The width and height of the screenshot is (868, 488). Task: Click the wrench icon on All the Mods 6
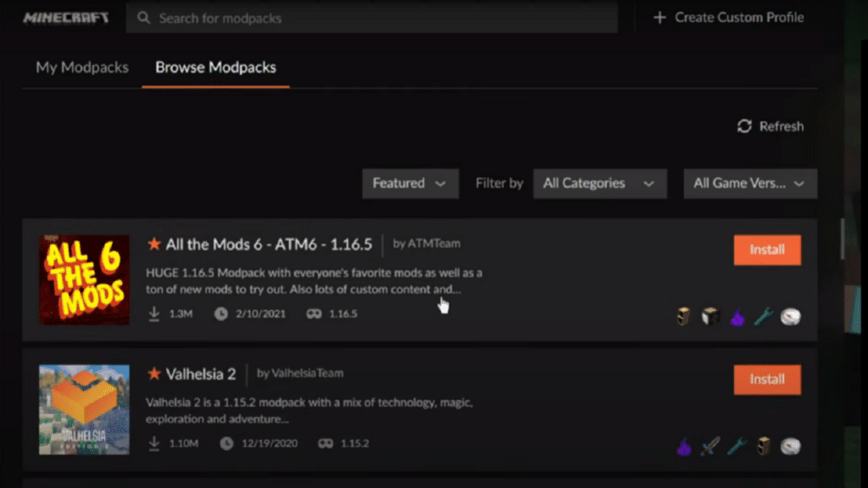click(x=764, y=317)
